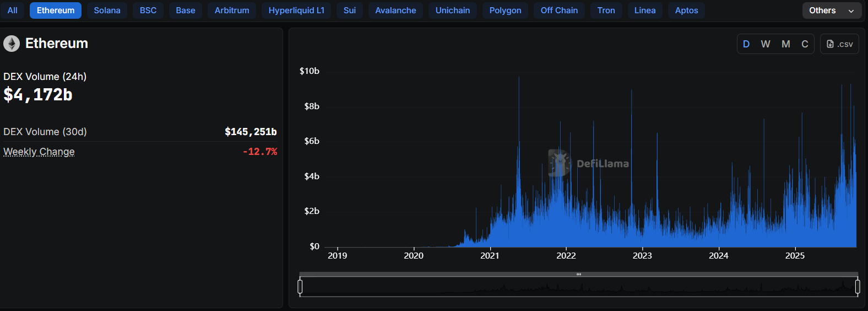Image resolution: width=868 pixels, height=311 pixels.
Task: Switch chart to Weekly (W) interval
Action: click(x=766, y=44)
